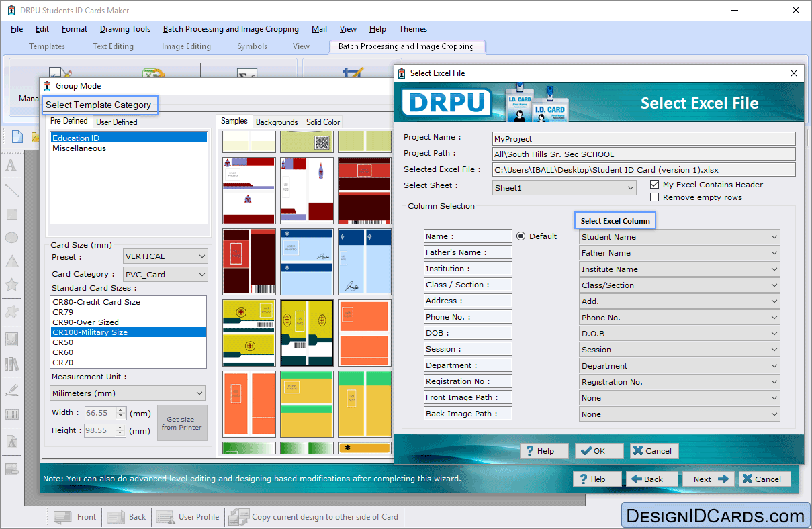812x529 pixels.
Task: Increase the Width stepper value
Action: coord(122,410)
